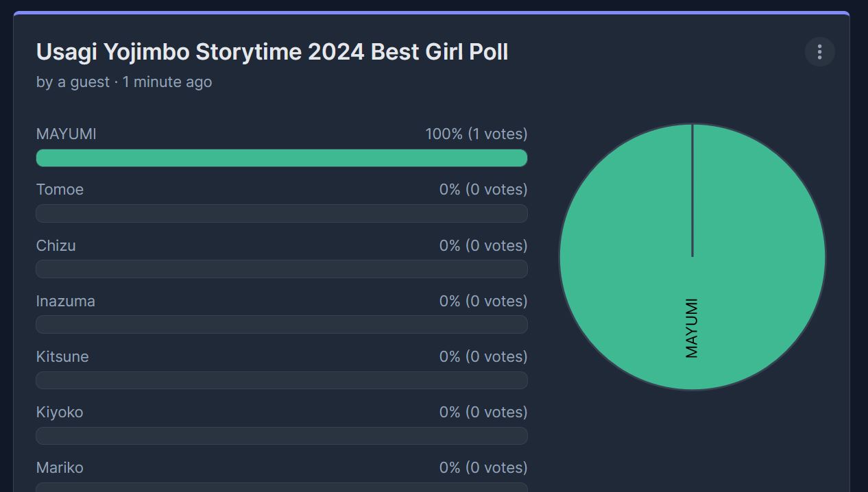Viewport: 868px width, 492px height.
Task: Click the Inazuma option label
Action: pos(65,301)
